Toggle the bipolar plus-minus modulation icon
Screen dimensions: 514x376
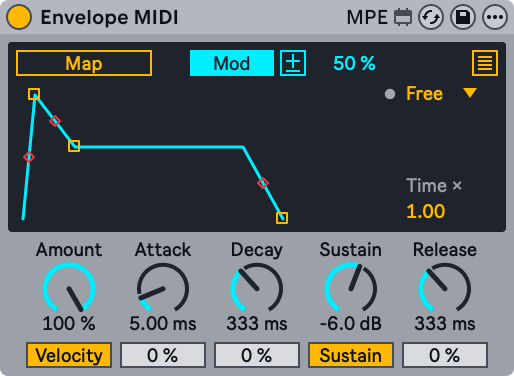click(293, 63)
